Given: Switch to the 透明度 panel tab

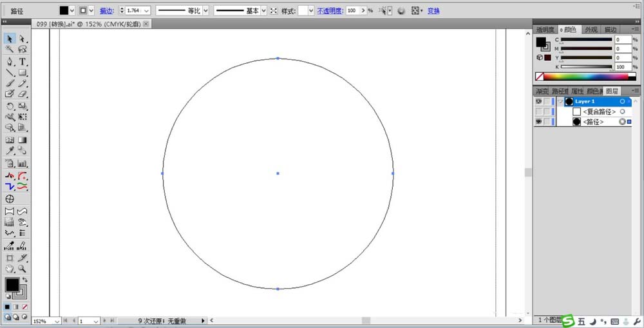Looking at the screenshot, I should click(545, 30).
